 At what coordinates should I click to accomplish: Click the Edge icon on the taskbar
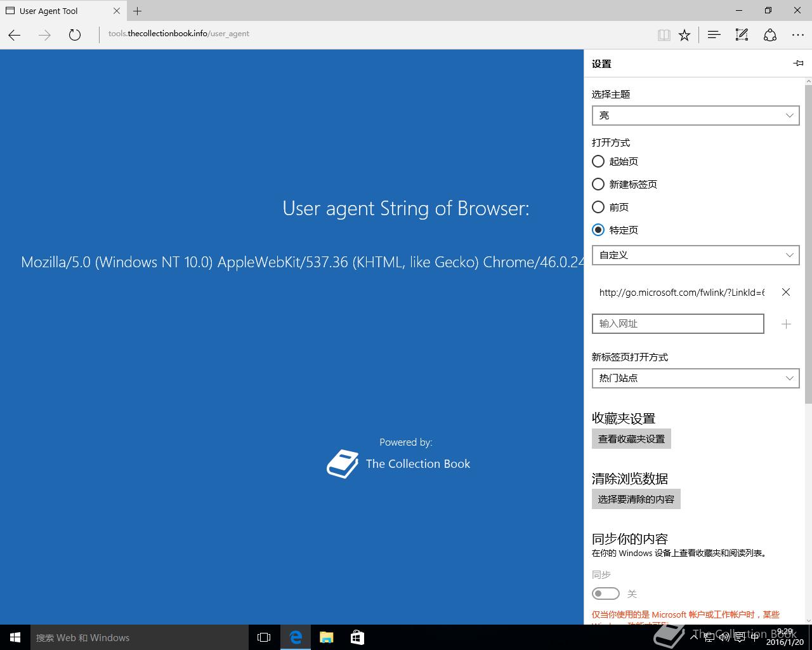point(296,637)
